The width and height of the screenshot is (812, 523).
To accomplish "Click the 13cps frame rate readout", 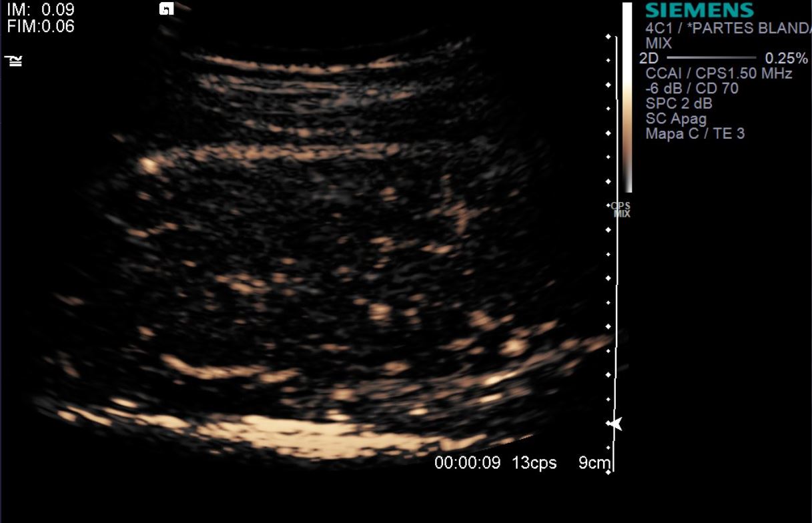I will [534, 463].
